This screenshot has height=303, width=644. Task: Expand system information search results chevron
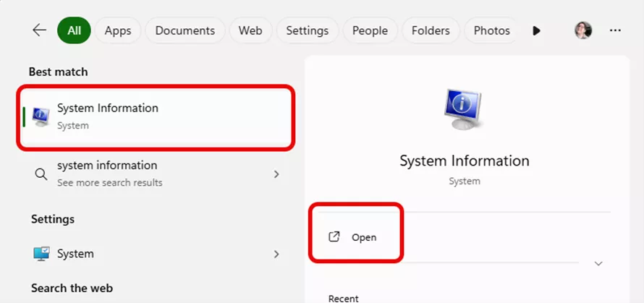click(276, 174)
